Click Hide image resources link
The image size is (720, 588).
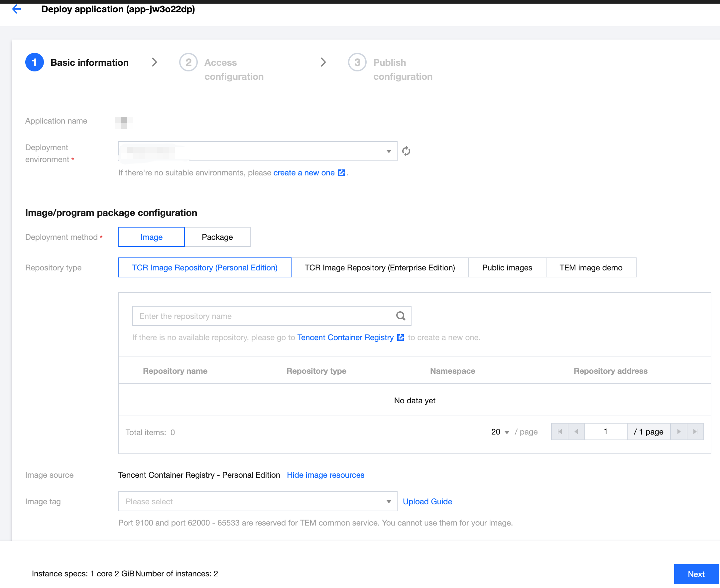(x=325, y=475)
